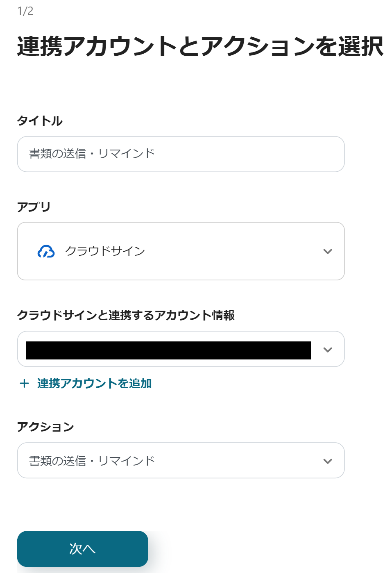Open the account info dropdown chevron
The height and width of the screenshot is (573, 392).
pyautogui.click(x=327, y=350)
